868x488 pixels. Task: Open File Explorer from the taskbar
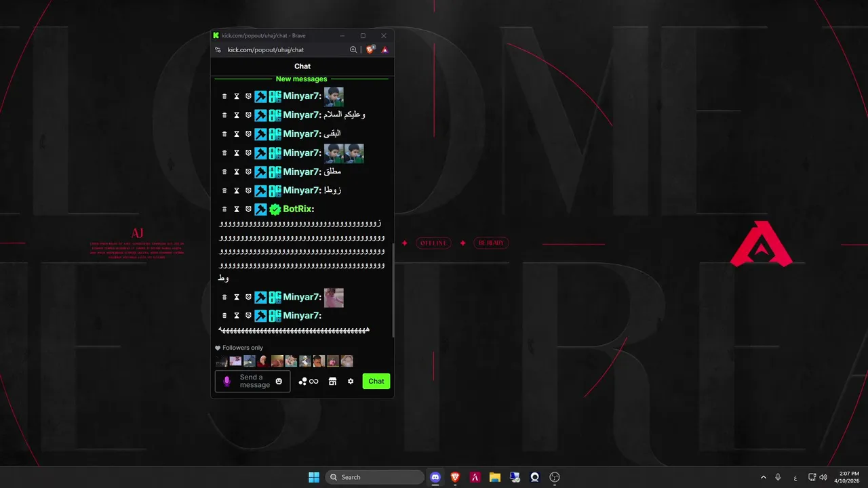pyautogui.click(x=495, y=477)
